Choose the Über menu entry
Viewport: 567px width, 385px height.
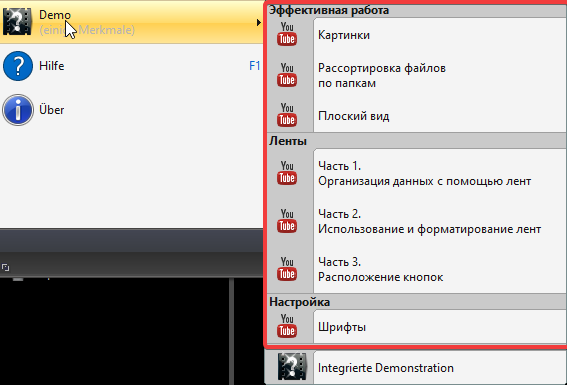[131, 110]
